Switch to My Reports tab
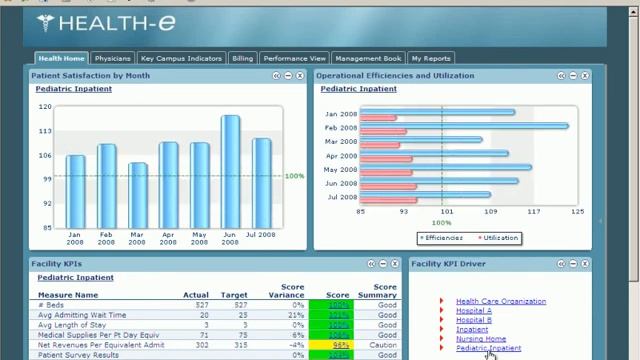640x360 pixels. [431, 58]
